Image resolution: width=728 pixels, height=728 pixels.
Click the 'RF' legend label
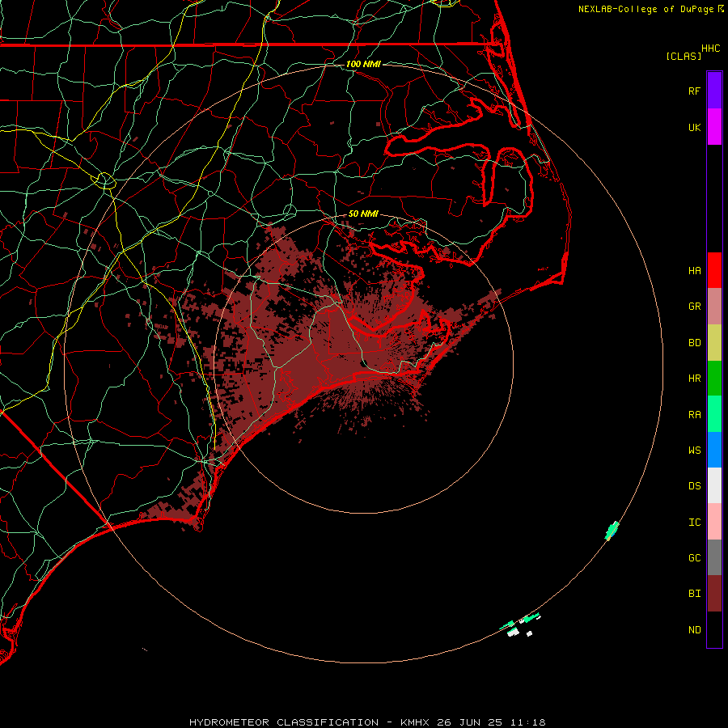(x=694, y=91)
